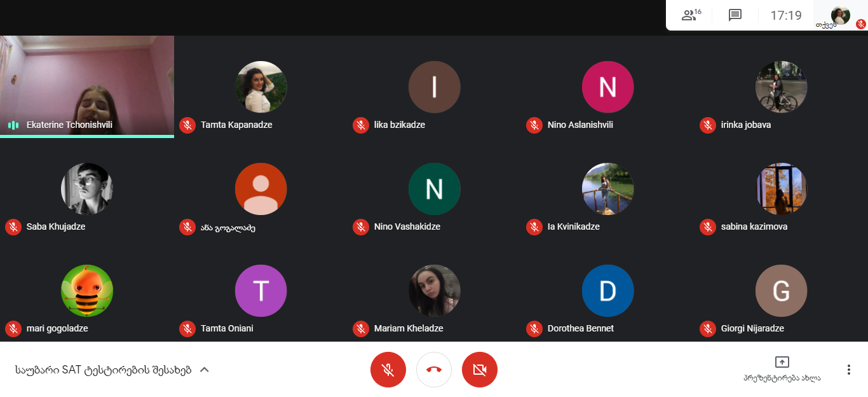Click muted mic icon beside Mariam Kheladze
The image size is (868, 397).
coord(361,329)
